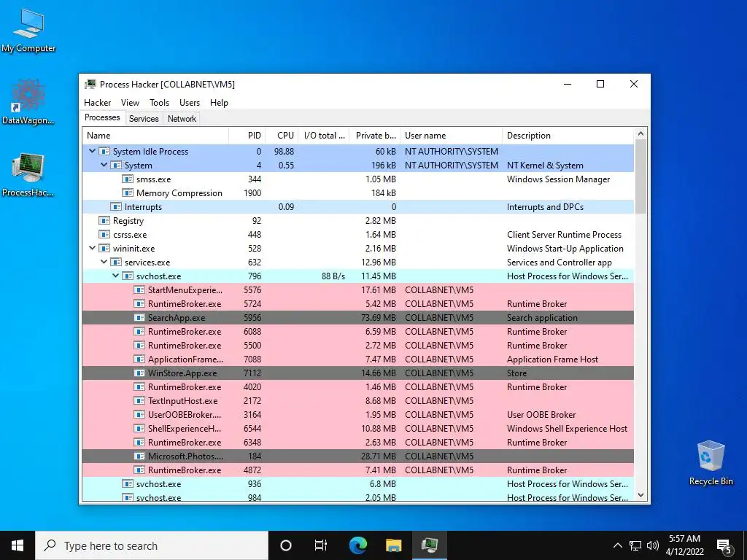Click the icon beside TextInputHost.exe
747x560 pixels.
139,400
